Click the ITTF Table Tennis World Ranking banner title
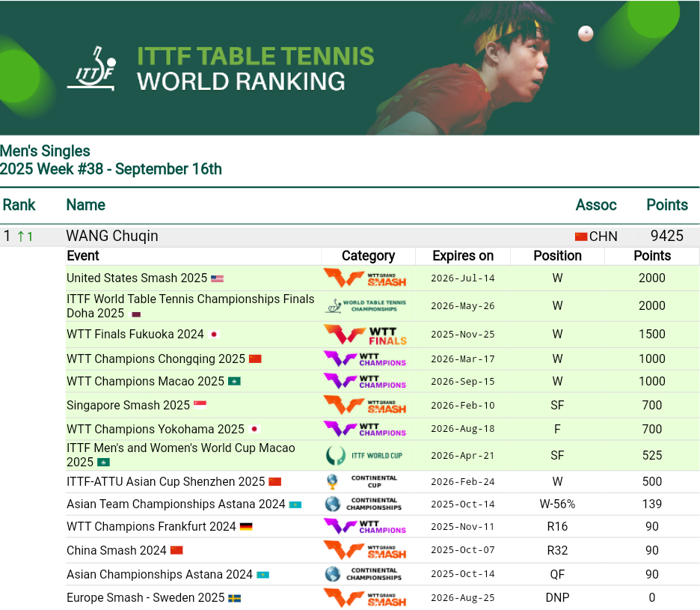This screenshot has height=610, width=700. click(255, 68)
